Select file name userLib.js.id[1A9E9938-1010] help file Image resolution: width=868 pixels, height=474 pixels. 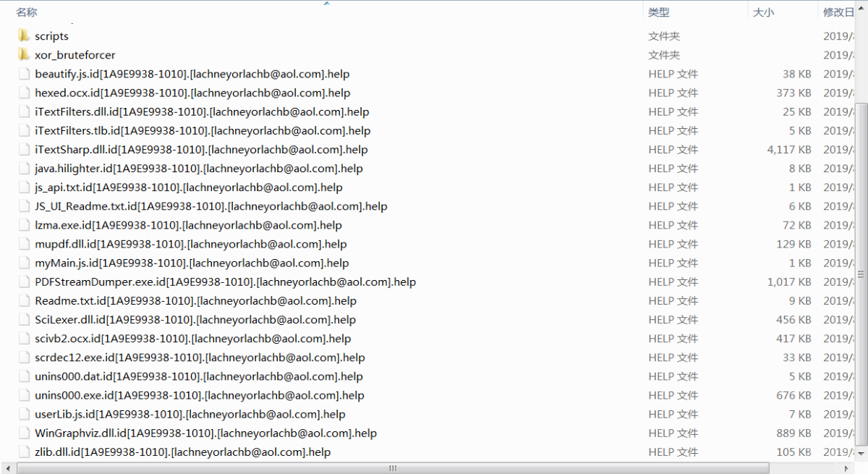click(190, 414)
